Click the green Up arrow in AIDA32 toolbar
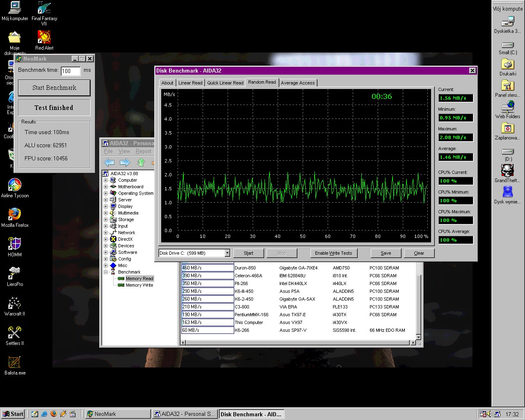The height and width of the screenshot is (420, 525). pyautogui.click(x=141, y=162)
